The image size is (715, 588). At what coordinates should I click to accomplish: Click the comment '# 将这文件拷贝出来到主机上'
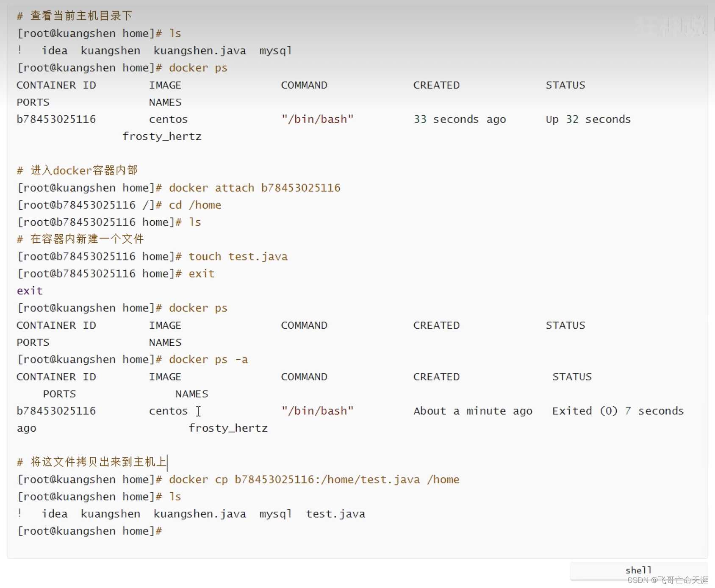91,462
